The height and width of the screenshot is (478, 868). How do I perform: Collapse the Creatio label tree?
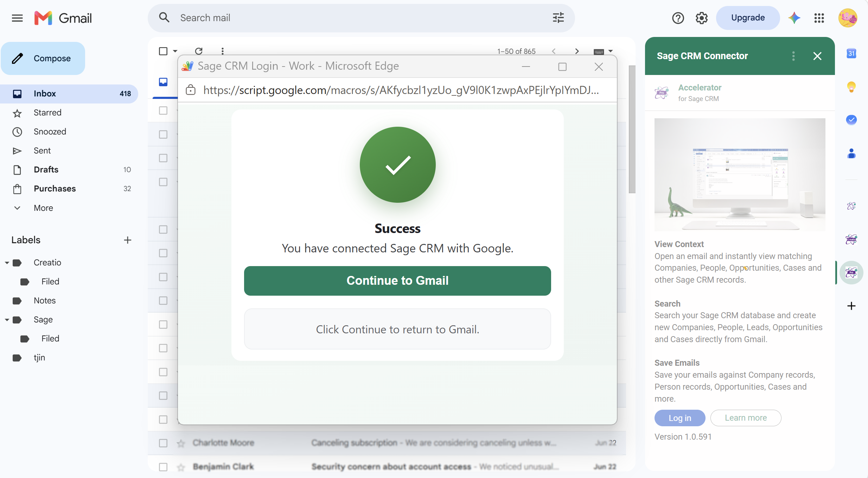(7, 263)
